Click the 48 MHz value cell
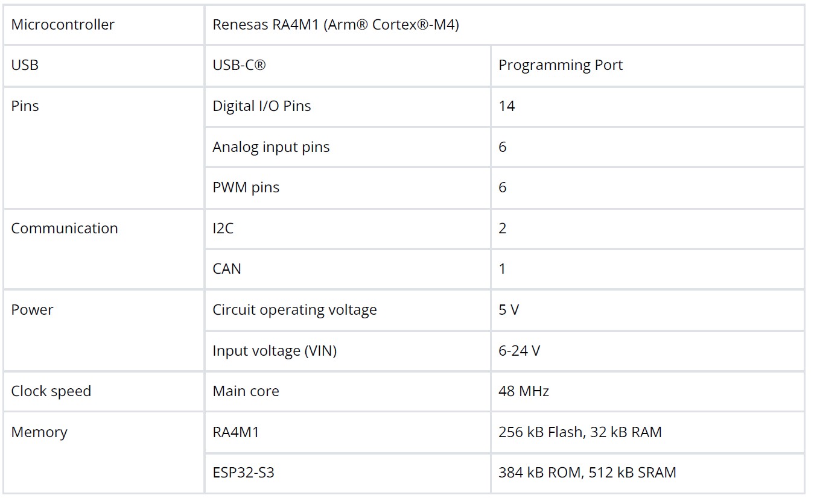The height and width of the screenshot is (504, 817). click(x=524, y=391)
